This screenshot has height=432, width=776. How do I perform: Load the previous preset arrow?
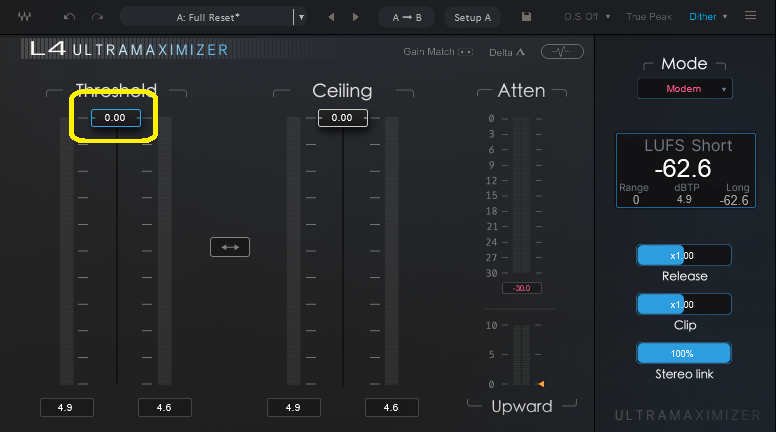click(331, 17)
